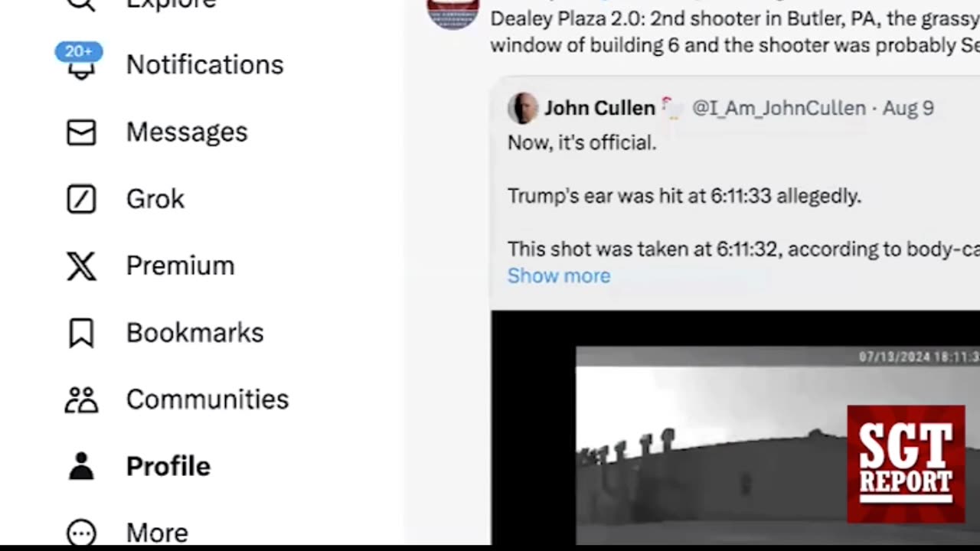The height and width of the screenshot is (551, 980).
Task: Click the poster's round profile avatar
Action: pyautogui.click(x=453, y=11)
